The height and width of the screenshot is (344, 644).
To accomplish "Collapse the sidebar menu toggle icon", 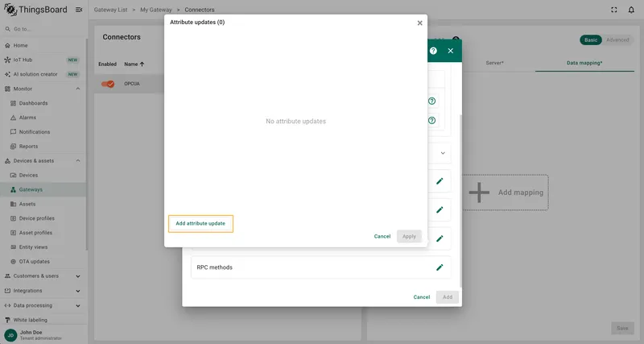I will pyautogui.click(x=79, y=10).
